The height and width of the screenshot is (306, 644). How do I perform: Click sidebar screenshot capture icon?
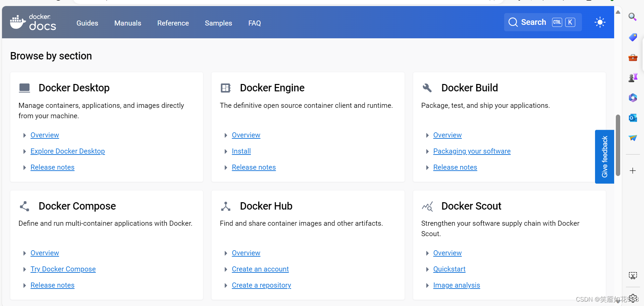(x=633, y=276)
